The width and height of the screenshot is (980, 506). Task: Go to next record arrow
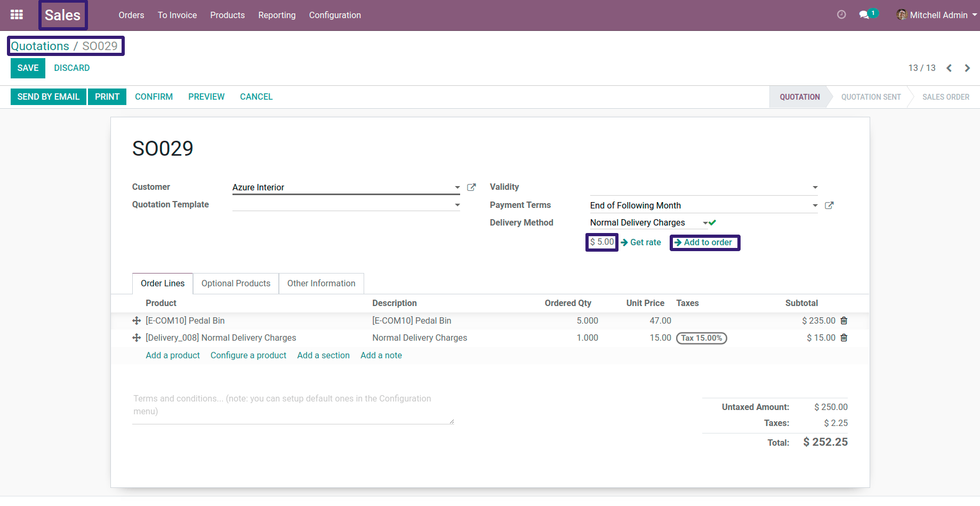tap(967, 68)
